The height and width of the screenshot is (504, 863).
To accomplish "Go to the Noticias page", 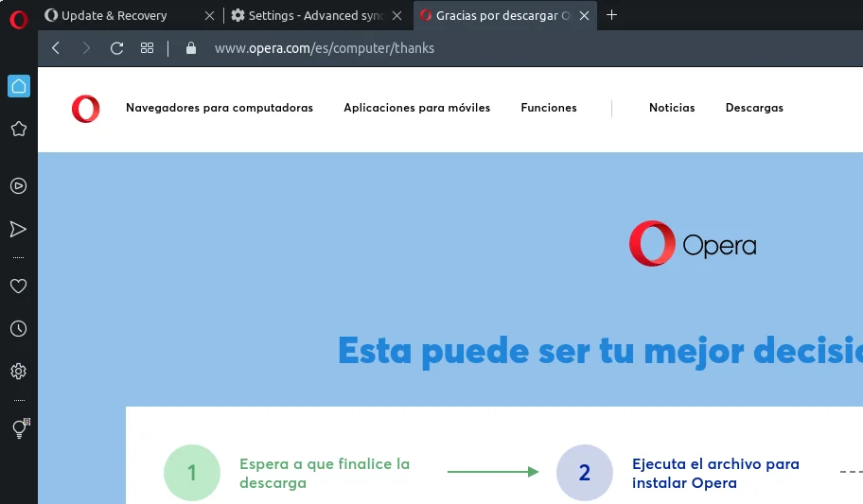I will [672, 108].
